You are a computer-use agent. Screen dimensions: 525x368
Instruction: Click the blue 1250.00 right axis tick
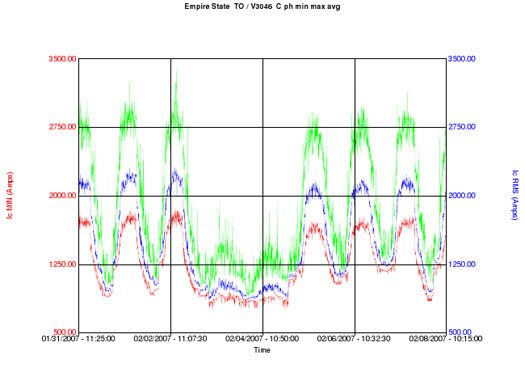click(462, 264)
